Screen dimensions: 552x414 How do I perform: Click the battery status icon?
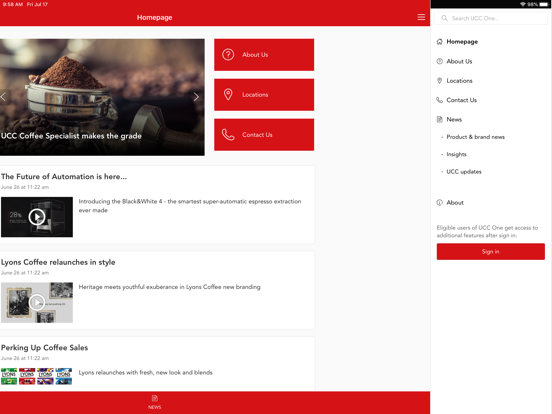(544, 4)
